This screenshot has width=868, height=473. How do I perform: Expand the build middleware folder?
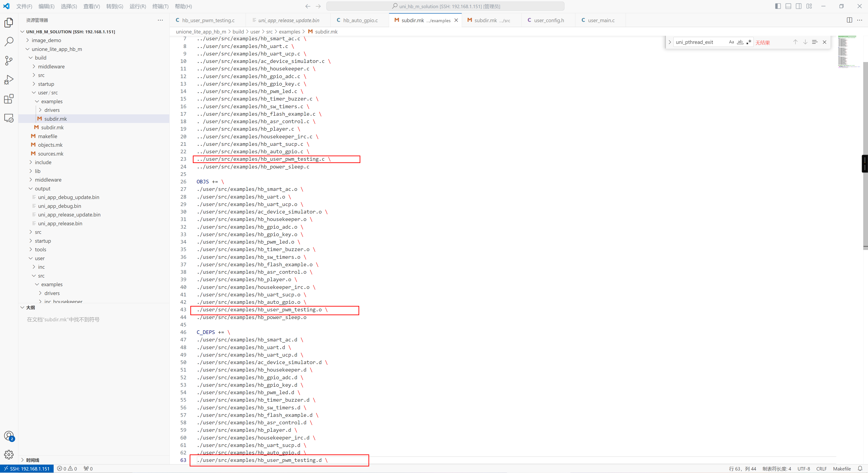click(51, 66)
